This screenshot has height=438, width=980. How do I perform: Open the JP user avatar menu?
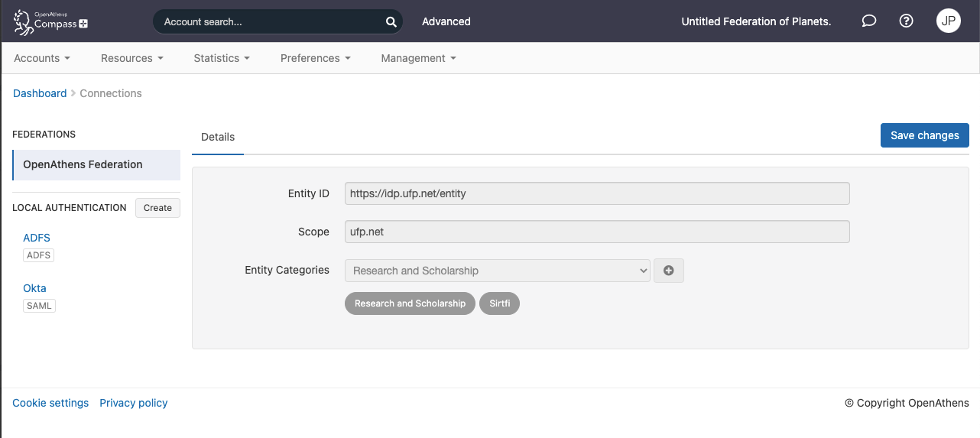click(x=948, y=21)
